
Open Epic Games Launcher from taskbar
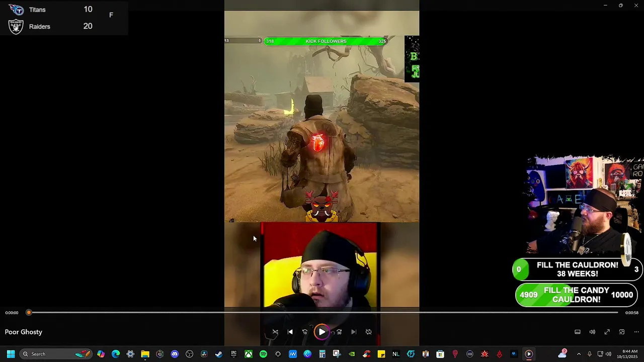coord(233,354)
